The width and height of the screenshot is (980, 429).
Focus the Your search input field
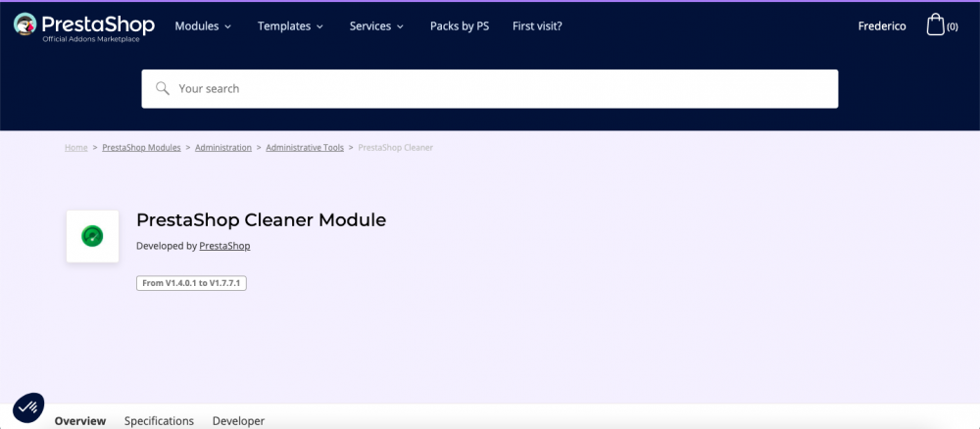pos(489,89)
